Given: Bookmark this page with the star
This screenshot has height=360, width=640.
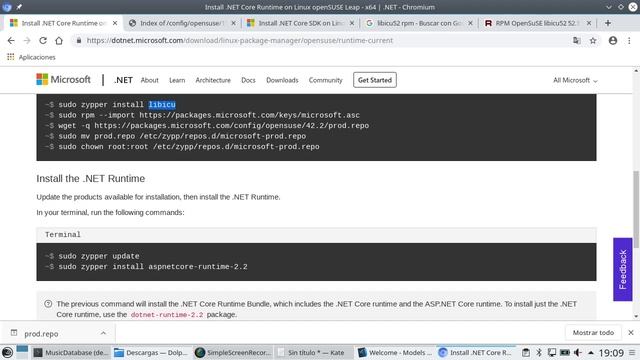Looking at the screenshot, I should (593, 40).
